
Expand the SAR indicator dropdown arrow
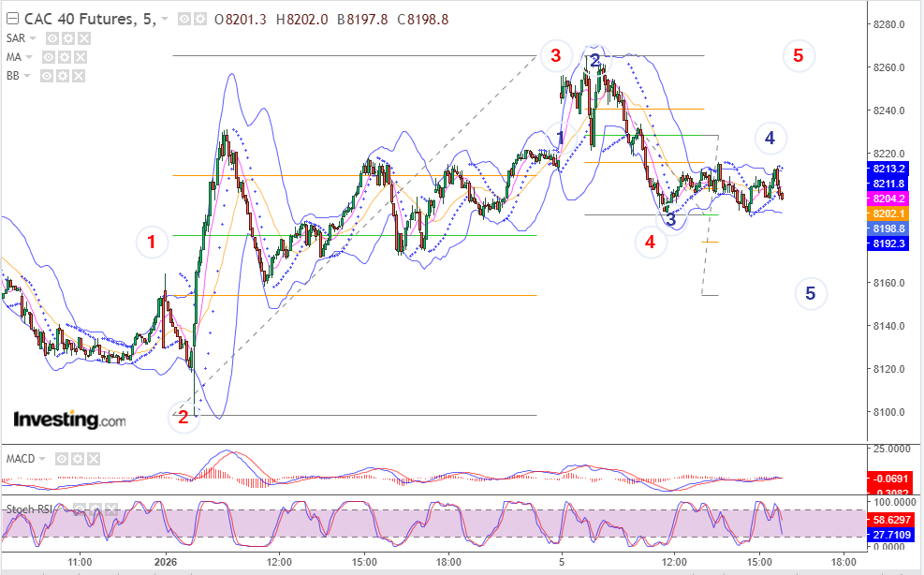[33, 38]
